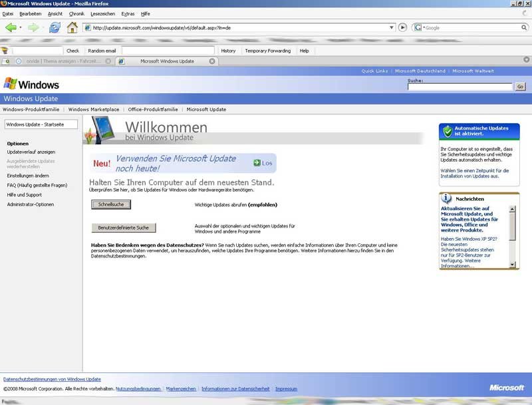Click the Go play button beside address bar
This screenshot has height=405, width=532.
tap(402, 27)
